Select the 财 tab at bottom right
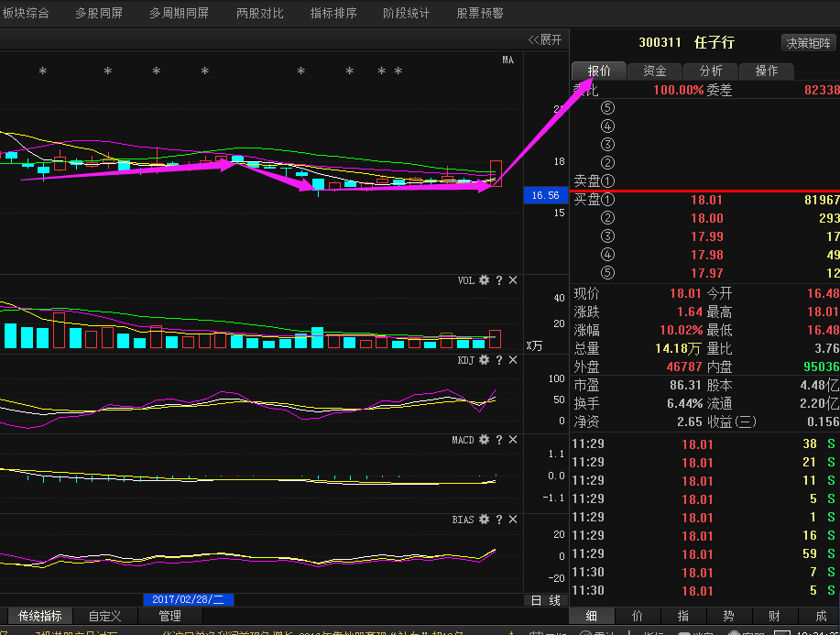Viewport: 840px width, 635px height. click(774, 616)
